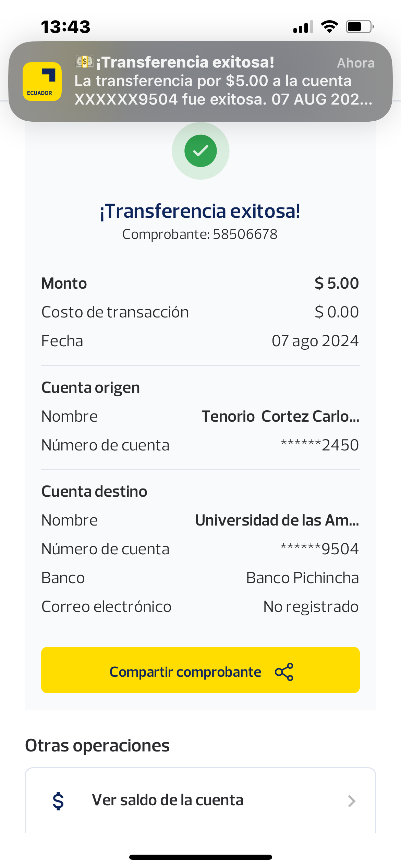Tap the Comprobante number 58506678
Screen dimensions: 401x868
[x=245, y=234]
